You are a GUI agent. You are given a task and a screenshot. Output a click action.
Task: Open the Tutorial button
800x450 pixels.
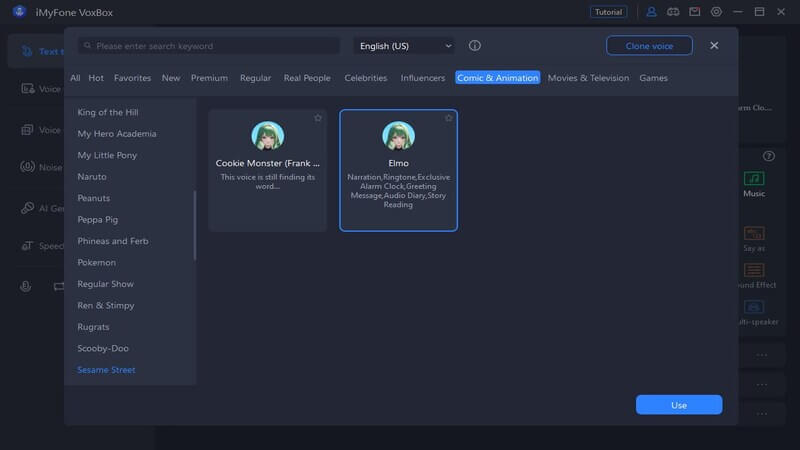608,12
